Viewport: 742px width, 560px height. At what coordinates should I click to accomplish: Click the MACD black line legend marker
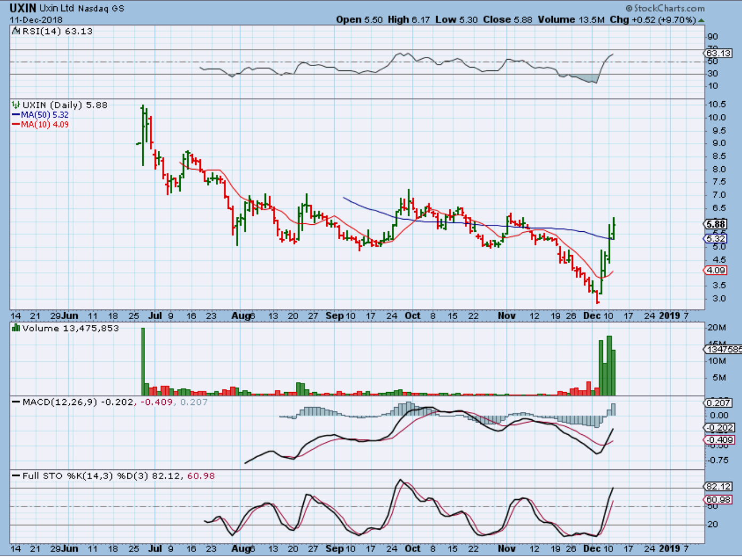[16, 402]
